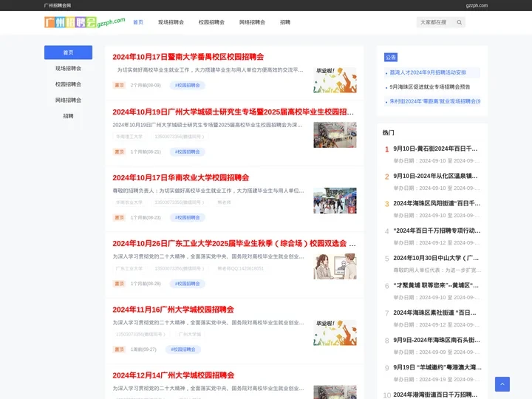Select the blue 首页 sidebar button
The width and height of the screenshot is (532, 399).
(68, 52)
